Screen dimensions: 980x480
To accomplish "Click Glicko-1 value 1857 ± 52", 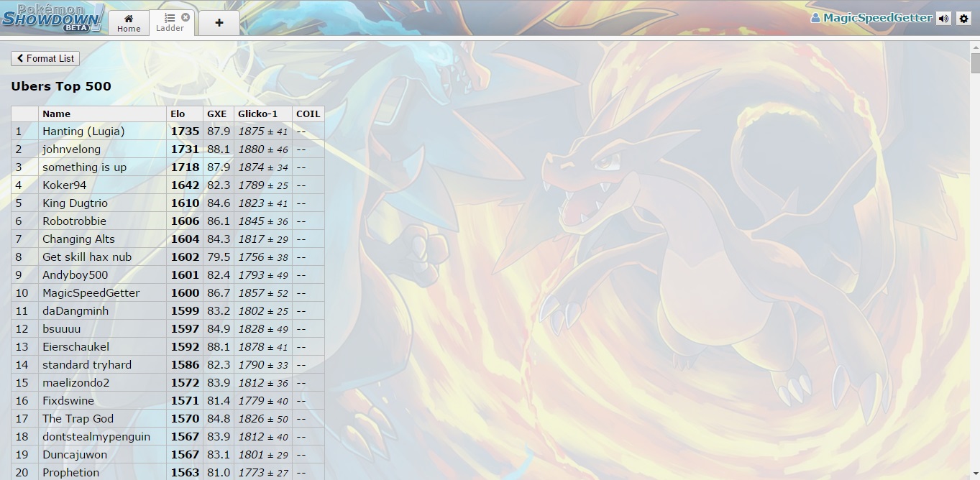I will (x=263, y=293).
